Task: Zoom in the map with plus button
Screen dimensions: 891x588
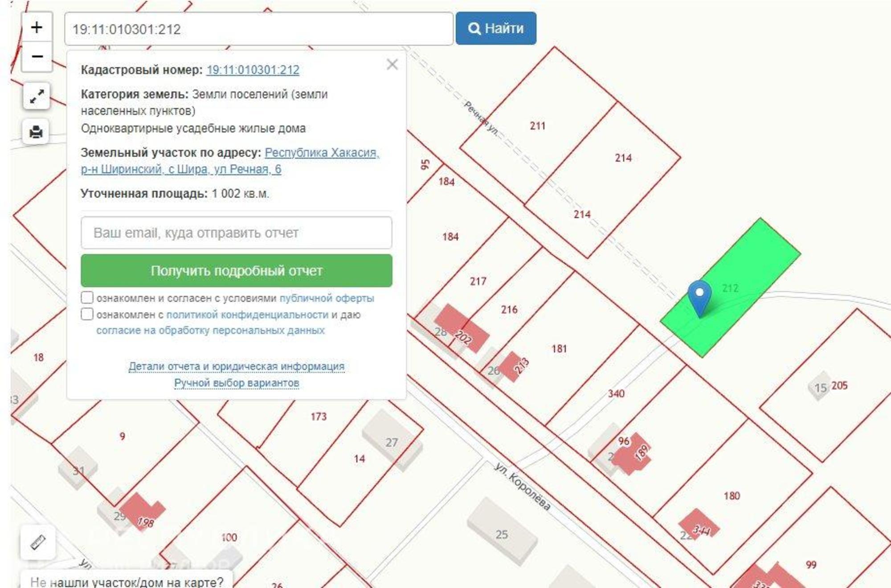Action: pyautogui.click(x=37, y=28)
